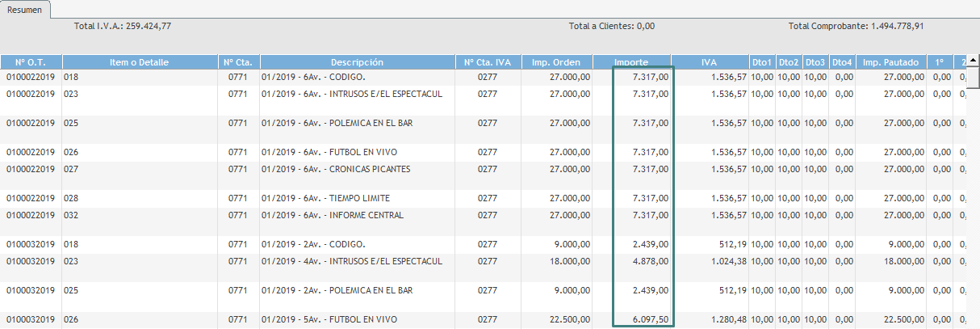Click the scrollbar up arrow
Image resolution: width=980 pixels, height=329 pixels.
click(x=973, y=61)
